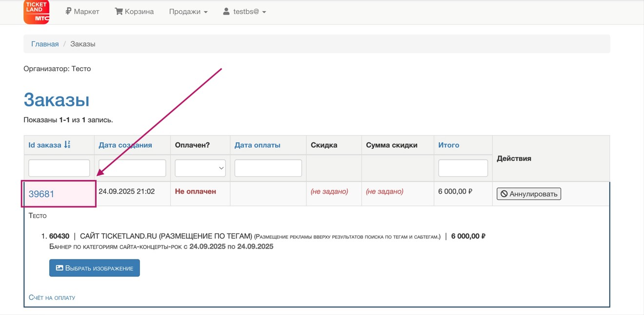
Task: Sort orders by Итого column
Action: pyautogui.click(x=448, y=145)
